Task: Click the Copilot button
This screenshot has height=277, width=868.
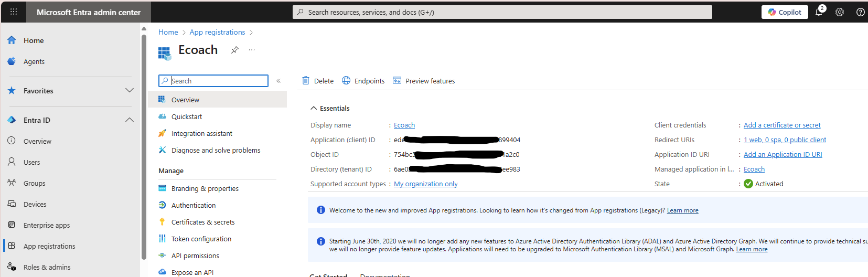Action: tap(785, 12)
